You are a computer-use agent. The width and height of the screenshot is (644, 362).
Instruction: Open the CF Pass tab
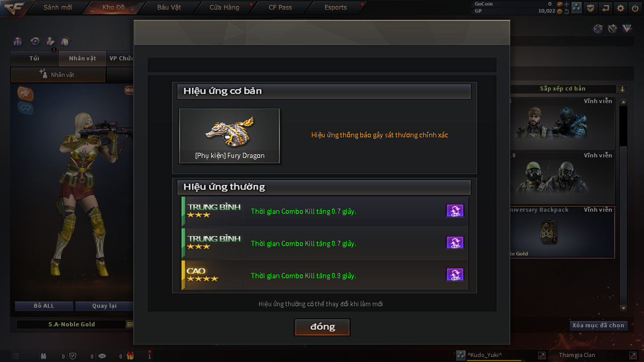click(280, 8)
